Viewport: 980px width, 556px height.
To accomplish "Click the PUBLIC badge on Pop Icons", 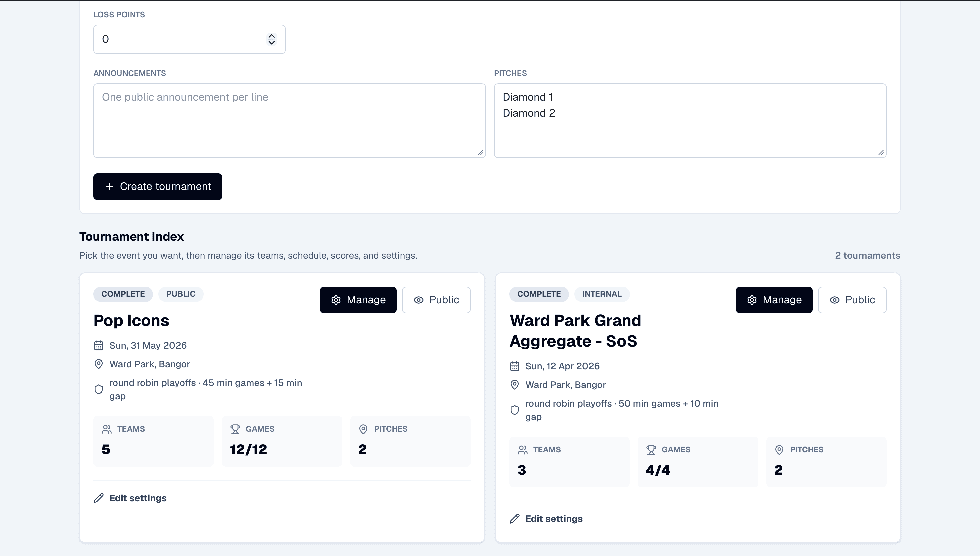I will [181, 294].
